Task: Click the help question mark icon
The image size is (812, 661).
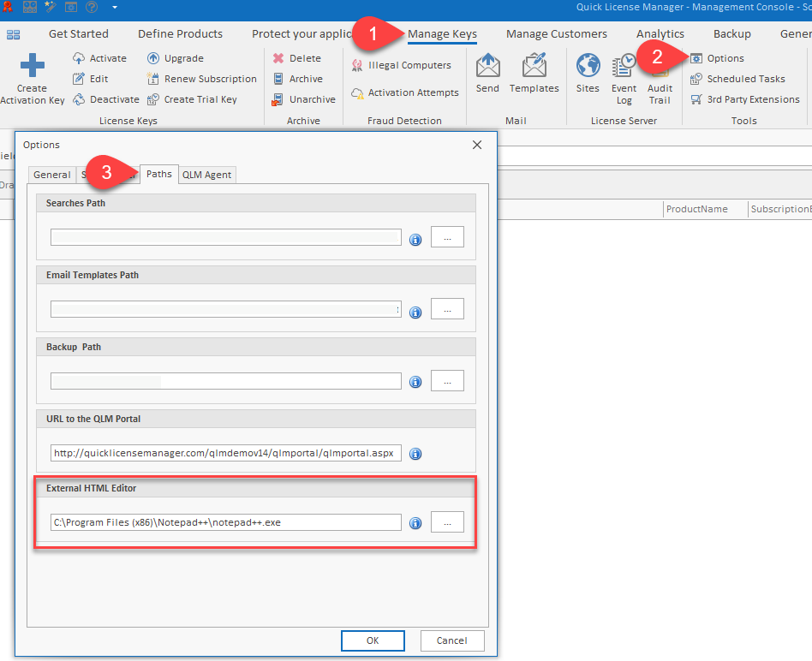Action: point(92,7)
